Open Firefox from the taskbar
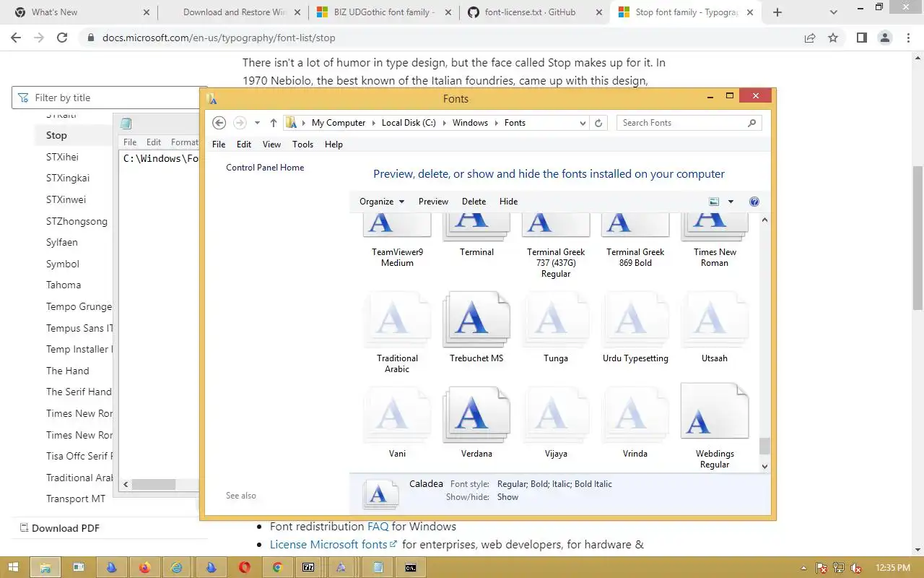The width and height of the screenshot is (924, 578). tap(145, 567)
